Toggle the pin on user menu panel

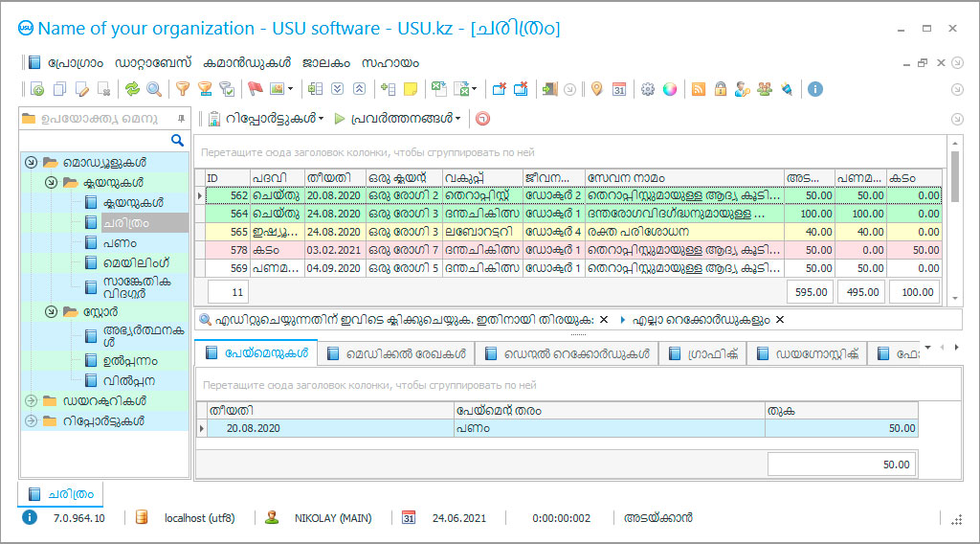(181, 119)
